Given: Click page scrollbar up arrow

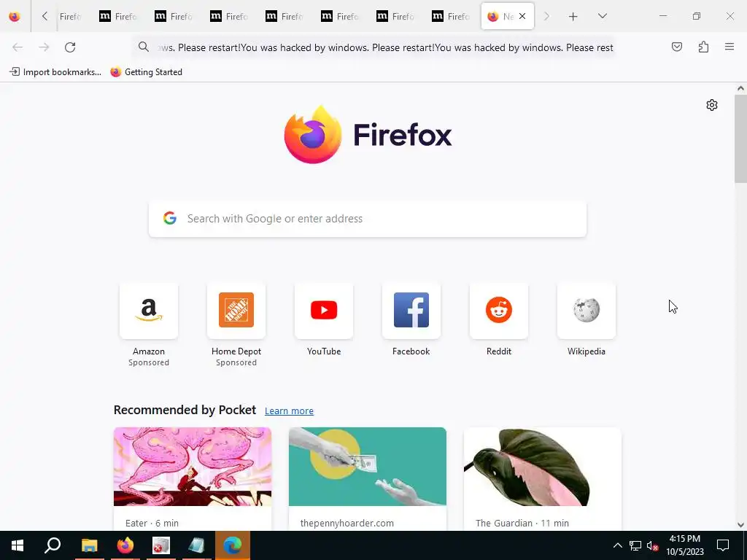Looking at the screenshot, I should pos(740,88).
